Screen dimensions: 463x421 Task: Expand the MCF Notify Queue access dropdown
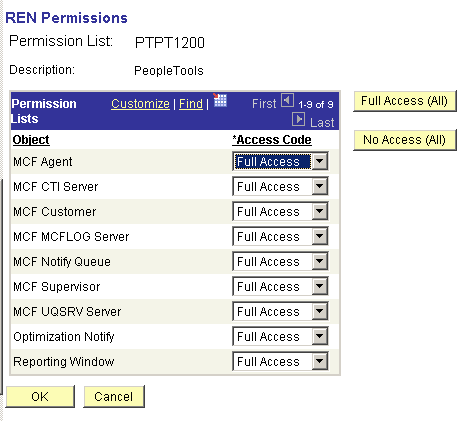click(x=280, y=261)
